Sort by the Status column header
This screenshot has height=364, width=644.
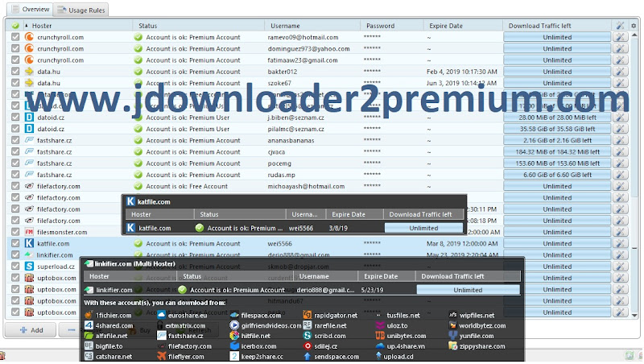click(198, 26)
